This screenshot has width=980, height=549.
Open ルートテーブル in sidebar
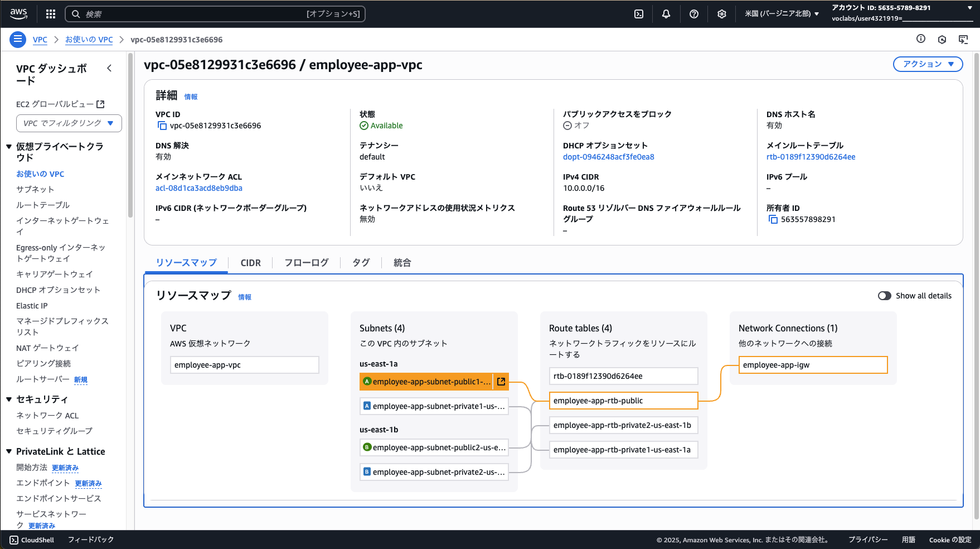pyautogui.click(x=43, y=205)
